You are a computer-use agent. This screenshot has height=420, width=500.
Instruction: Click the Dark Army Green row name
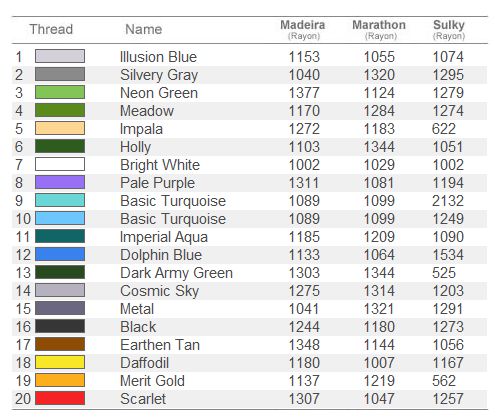pyautogui.click(x=176, y=273)
